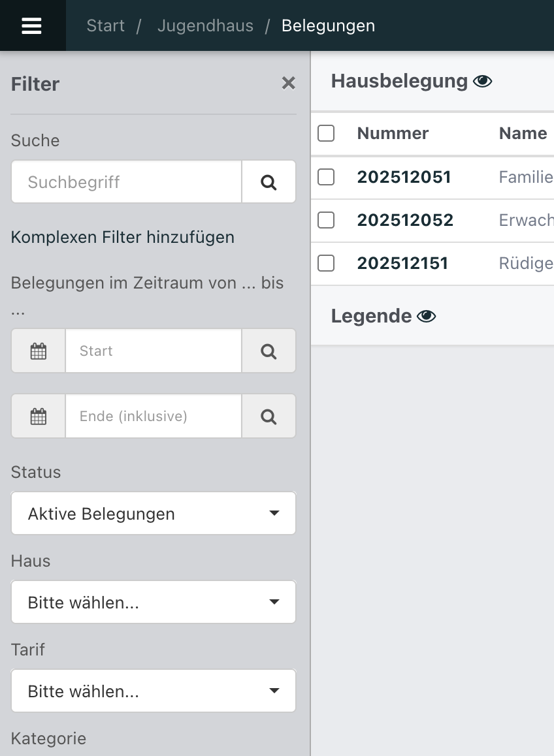Check the checkbox for booking 202512051

point(326,176)
